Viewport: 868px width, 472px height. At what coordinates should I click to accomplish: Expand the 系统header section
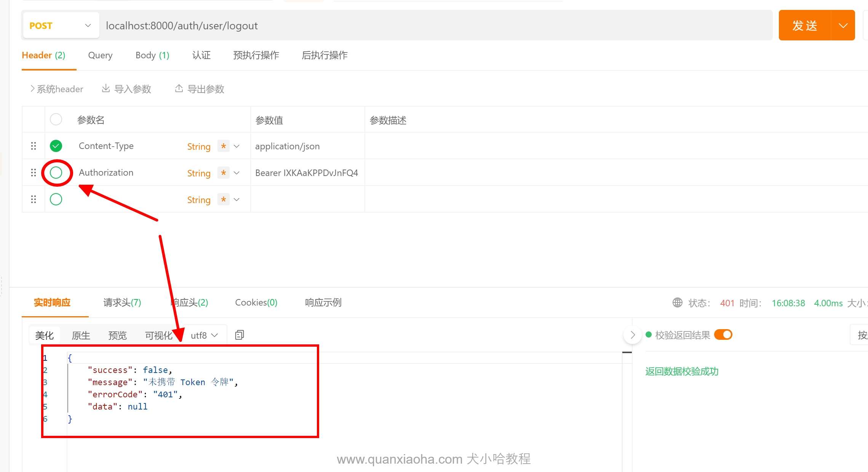click(57, 89)
